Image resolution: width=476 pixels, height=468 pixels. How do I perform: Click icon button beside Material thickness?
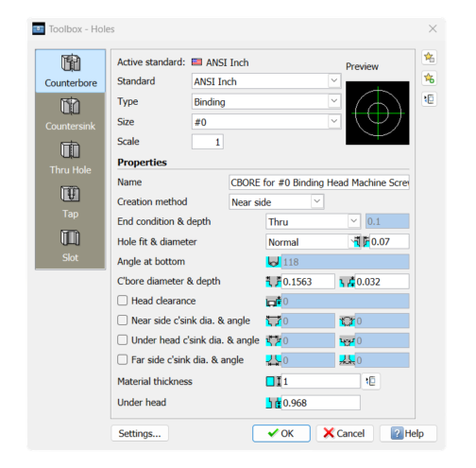coord(371,381)
